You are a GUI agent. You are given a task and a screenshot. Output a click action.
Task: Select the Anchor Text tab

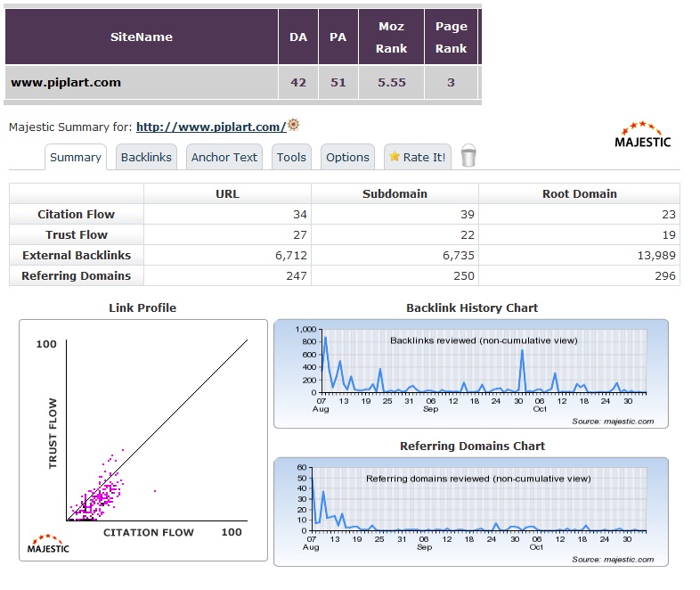point(224,157)
